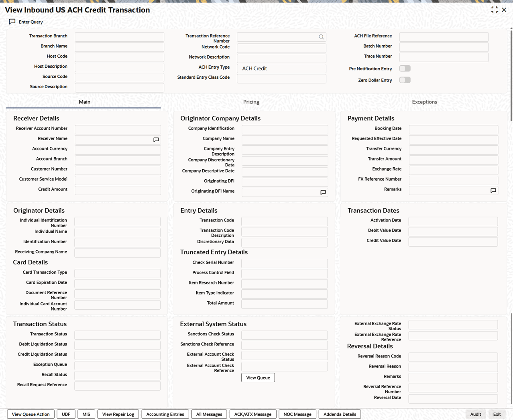This screenshot has height=420, width=513.
Task: Click the Total Amount field
Action: 285,304
